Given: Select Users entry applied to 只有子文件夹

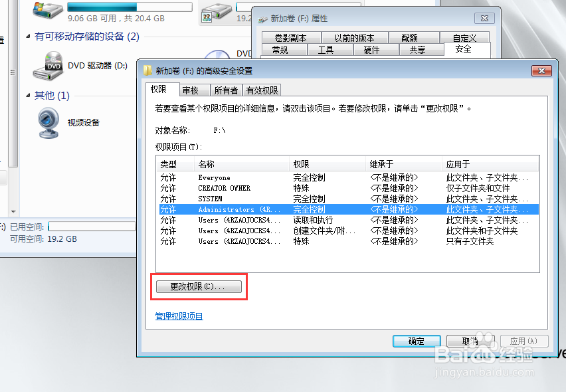Looking at the screenshot, I should click(x=349, y=241).
